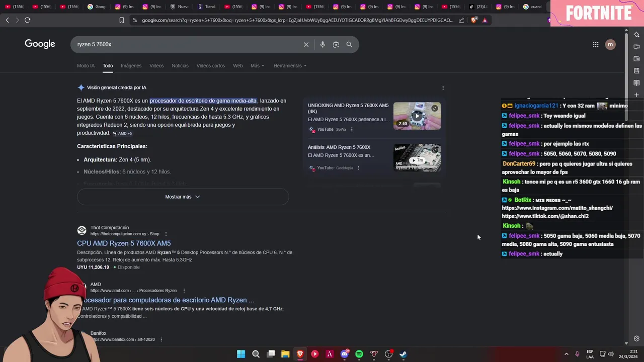Switch to Noticias results tab
The height and width of the screenshot is (362, 644).
point(180,66)
